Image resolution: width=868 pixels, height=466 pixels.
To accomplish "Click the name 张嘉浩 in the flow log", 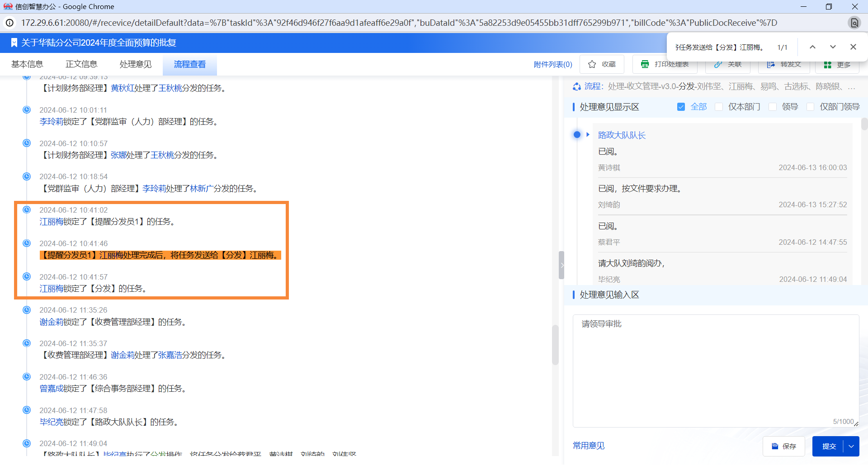I will point(170,355).
